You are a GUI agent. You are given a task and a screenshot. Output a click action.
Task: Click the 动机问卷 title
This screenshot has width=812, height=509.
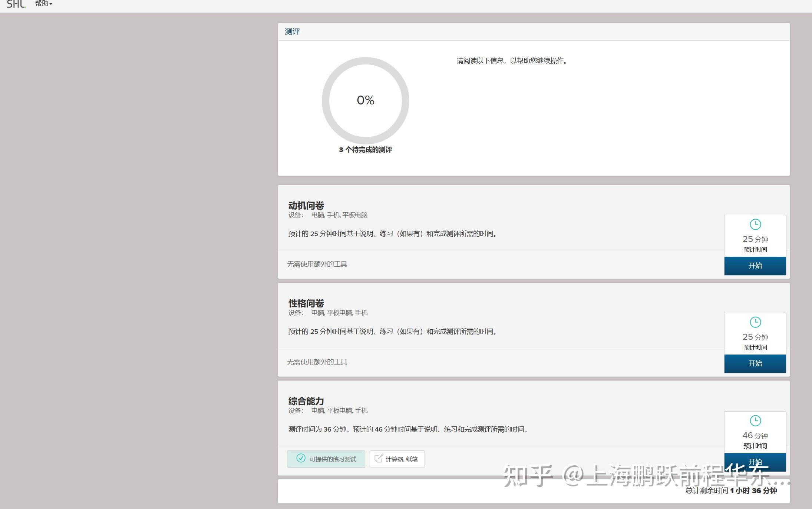pos(306,205)
